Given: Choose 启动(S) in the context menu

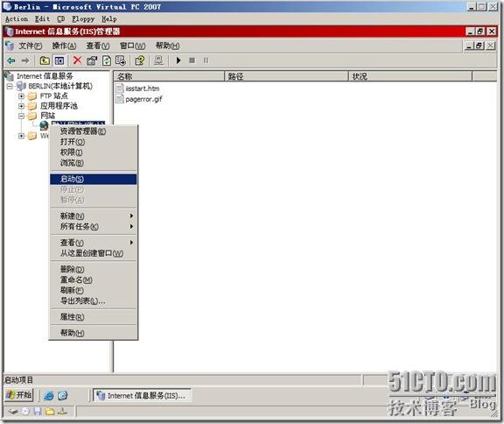Looking at the screenshot, I should coord(94,179).
